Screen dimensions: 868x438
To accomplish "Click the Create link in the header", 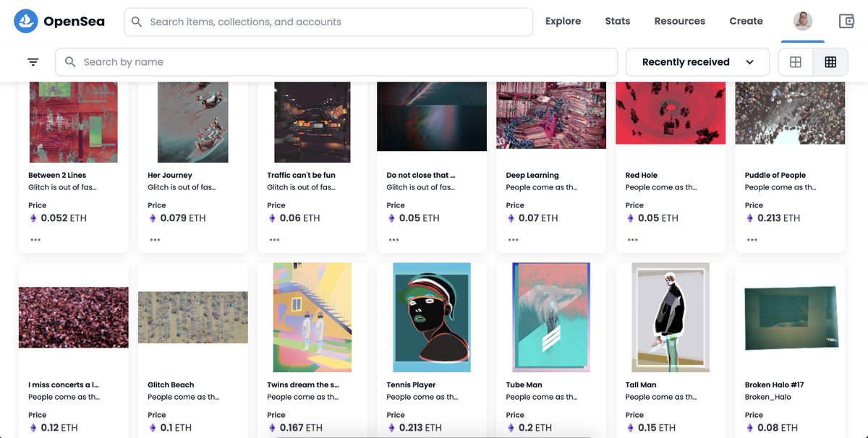I will [746, 20].
